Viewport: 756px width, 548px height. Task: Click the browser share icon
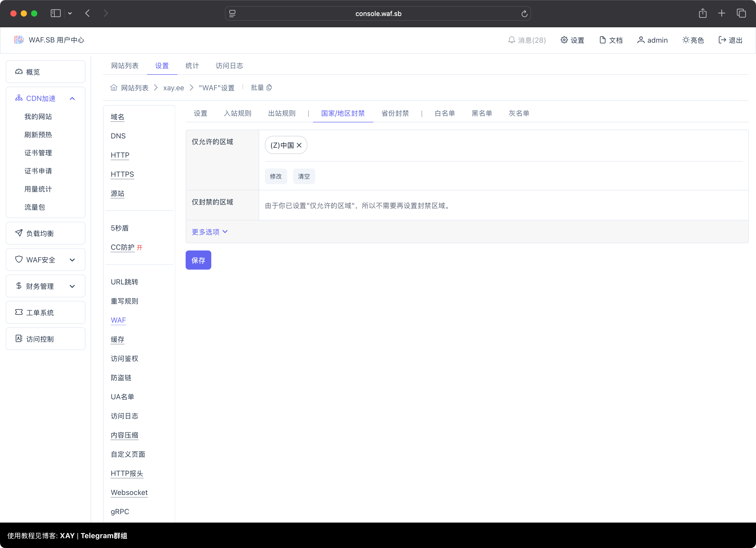(703, 13)
